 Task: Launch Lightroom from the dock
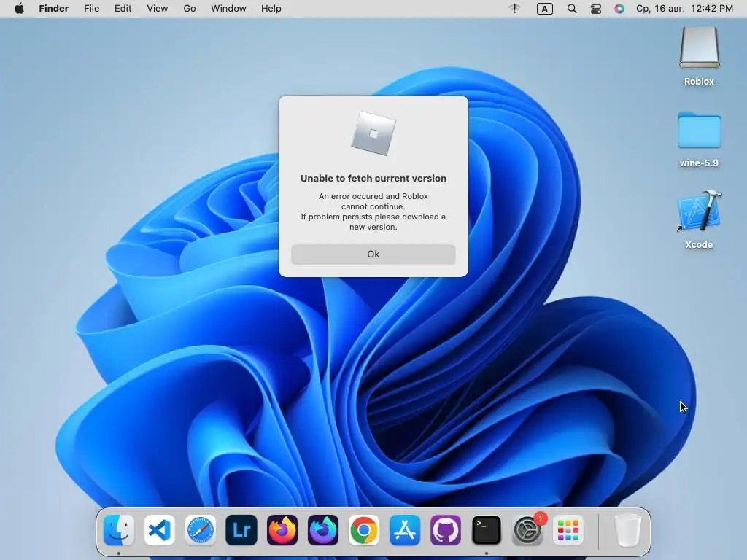coord(241,530)
